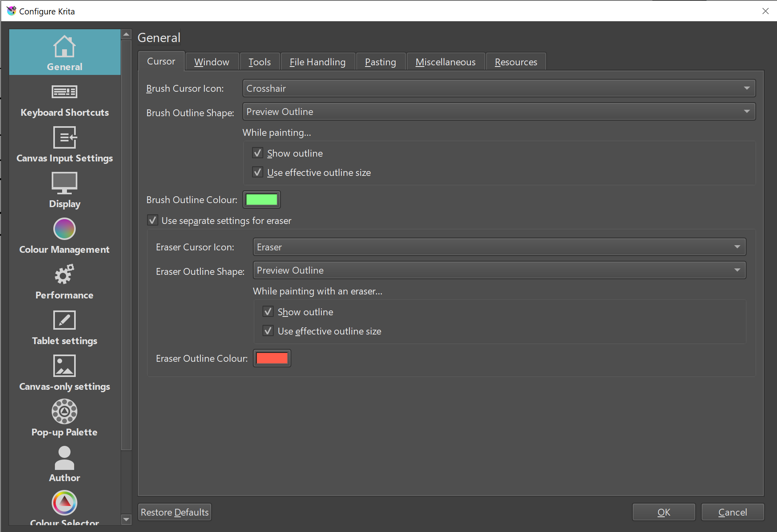Pick the green Brush Outline Colour swatch

tap(262, 199)
